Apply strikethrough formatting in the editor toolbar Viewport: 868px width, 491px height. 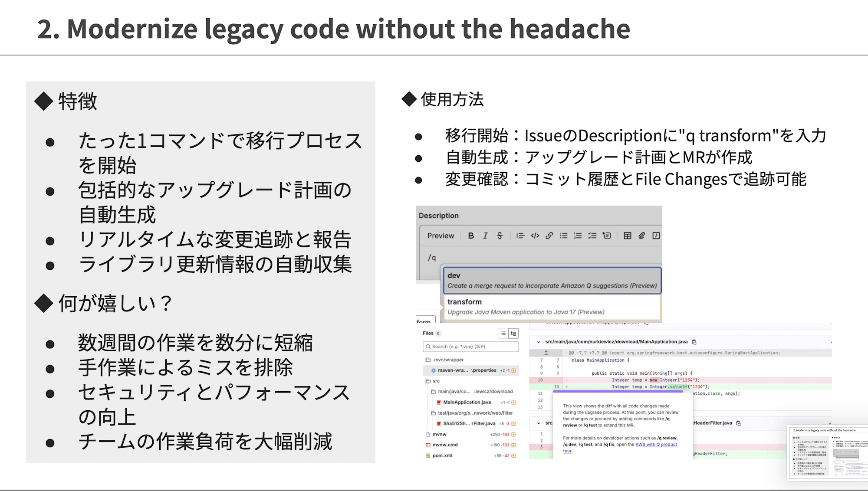pyautogui.click(x=500, y=236)
